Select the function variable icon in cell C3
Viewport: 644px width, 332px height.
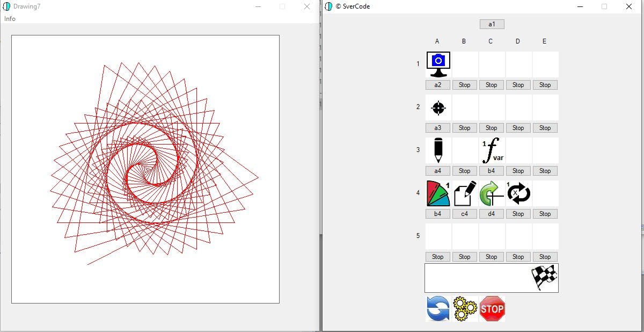click(x=492, y=150)
